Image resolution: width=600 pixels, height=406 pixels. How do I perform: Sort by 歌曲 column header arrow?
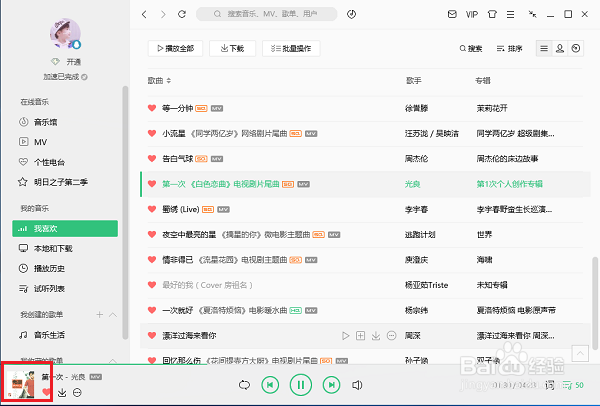click(x=169, y=81)
